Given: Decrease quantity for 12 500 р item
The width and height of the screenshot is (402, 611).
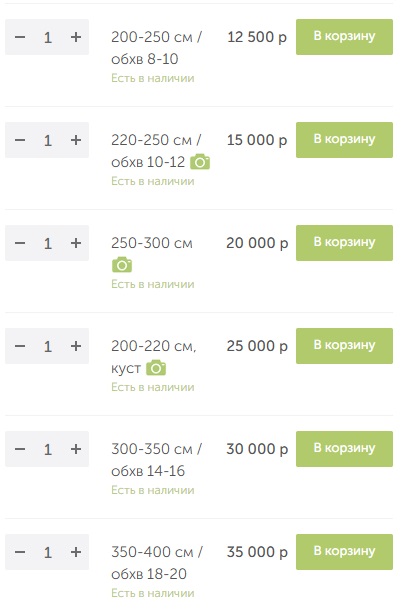Looking at the screenshot, I should (20, 37).
